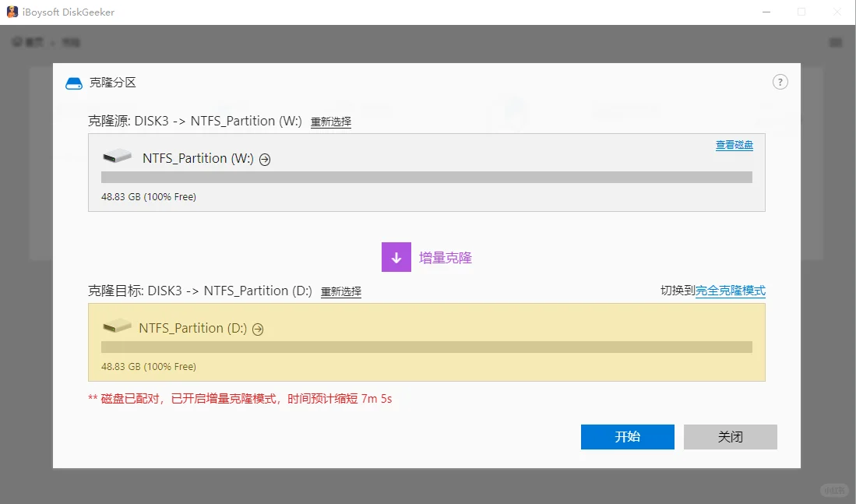
Task: Switch to 完全克隆模式
Action: (x=731, y=291)
